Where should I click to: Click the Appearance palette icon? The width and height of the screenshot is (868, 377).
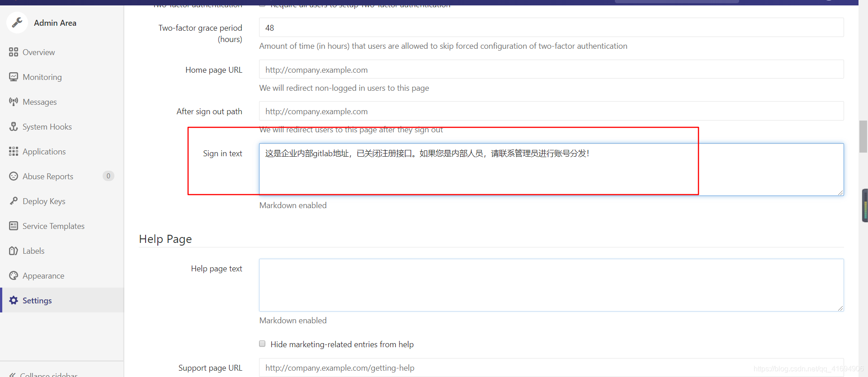point(14,275)
